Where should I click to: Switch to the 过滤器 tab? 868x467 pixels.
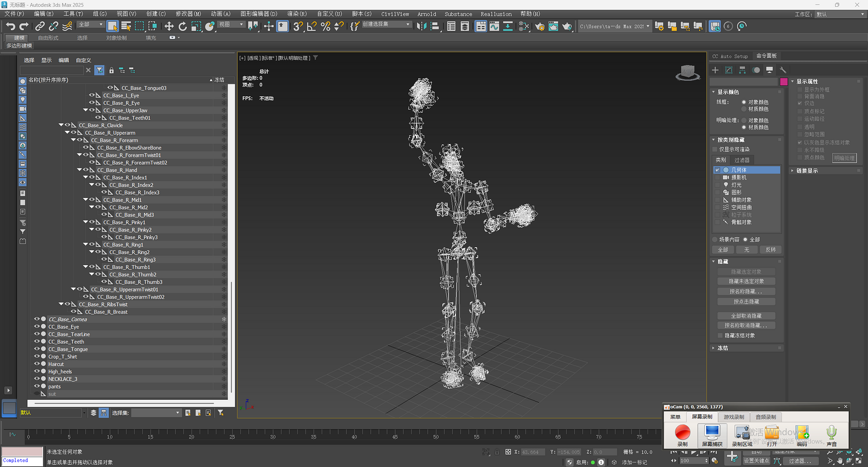click(x=742, y=160)
